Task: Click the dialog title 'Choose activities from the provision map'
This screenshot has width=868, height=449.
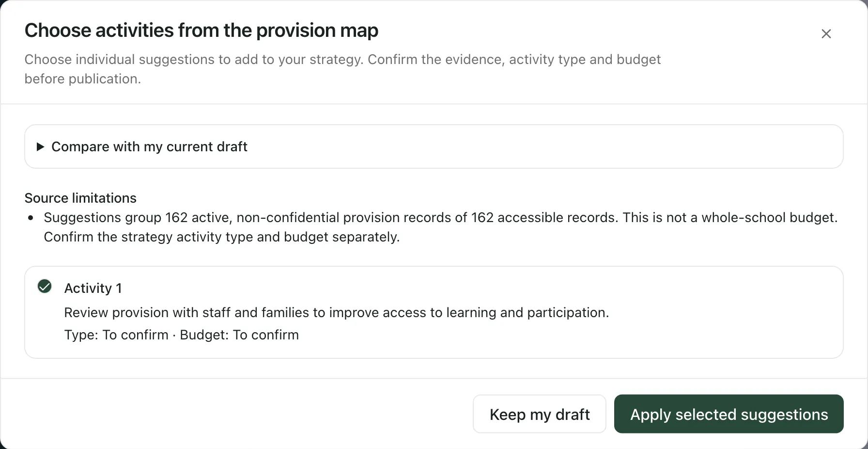Action: [x=201, y=30]
